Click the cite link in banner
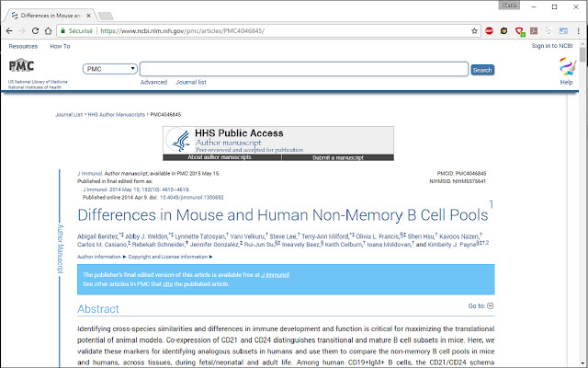Viewport: 588px width, 368px height. point(167,284)
